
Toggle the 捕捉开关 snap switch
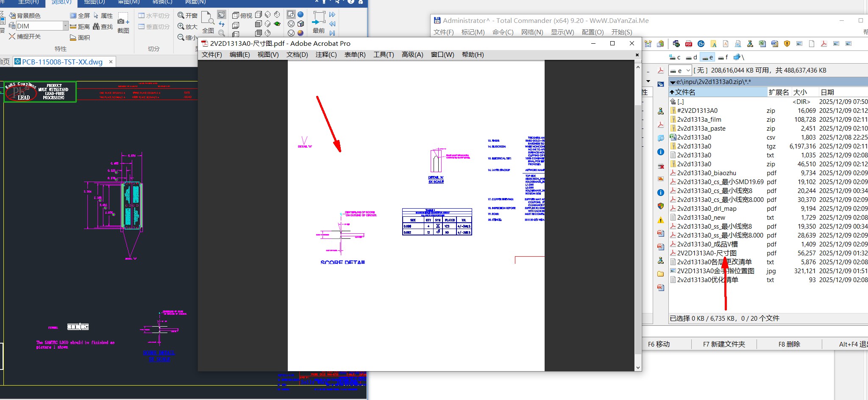pos(25,36)
